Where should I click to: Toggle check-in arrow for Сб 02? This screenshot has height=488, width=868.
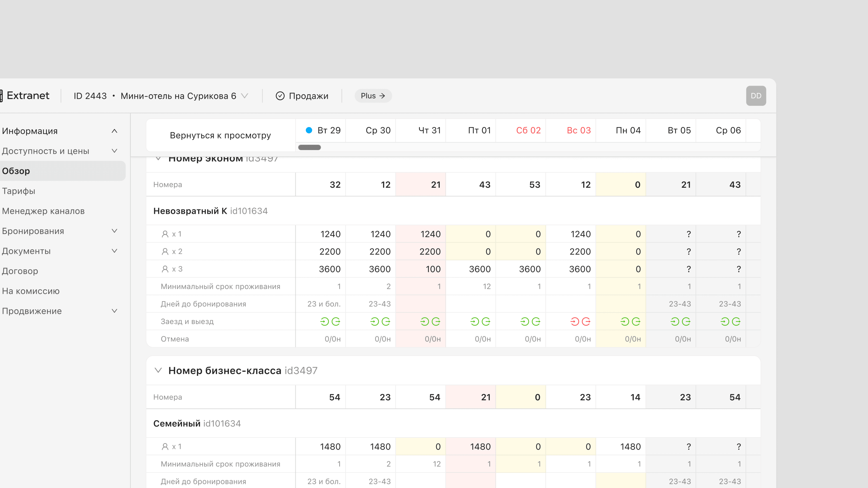525,322
